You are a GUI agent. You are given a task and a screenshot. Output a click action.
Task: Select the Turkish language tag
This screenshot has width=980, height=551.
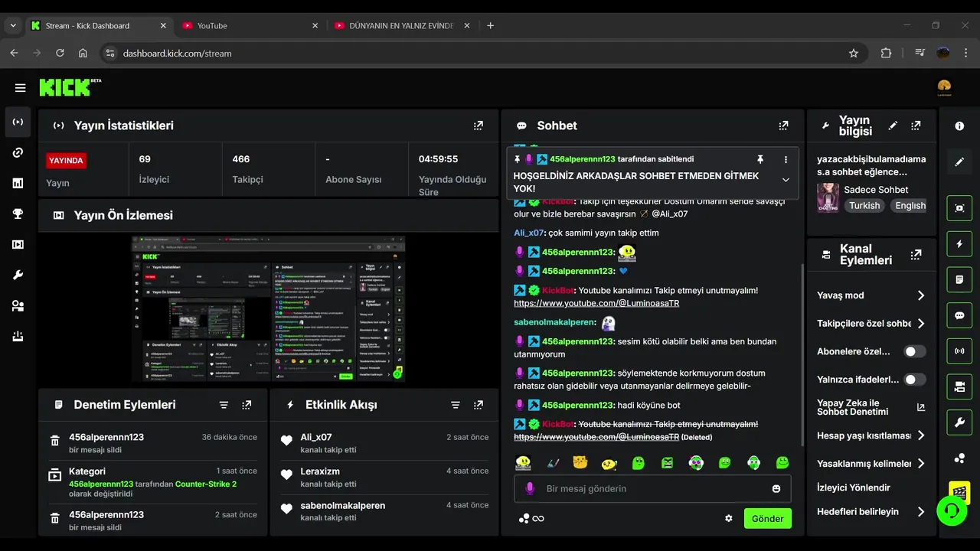(864, 205)
